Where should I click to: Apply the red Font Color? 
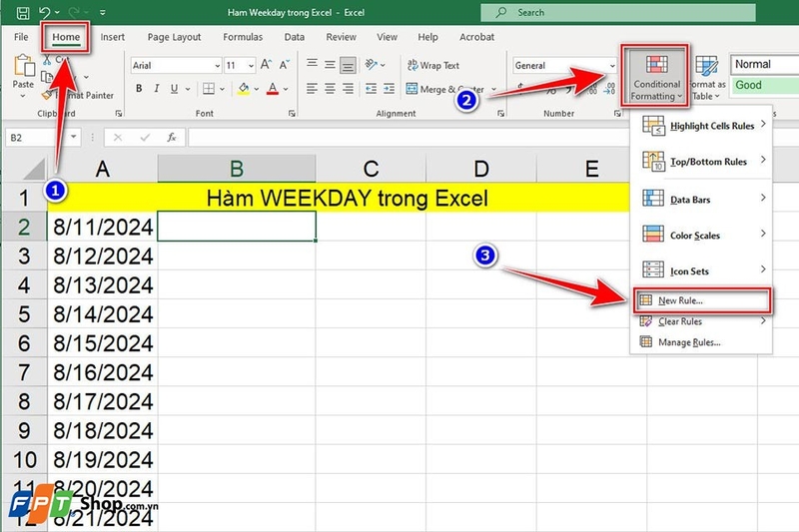pos(273,89)
